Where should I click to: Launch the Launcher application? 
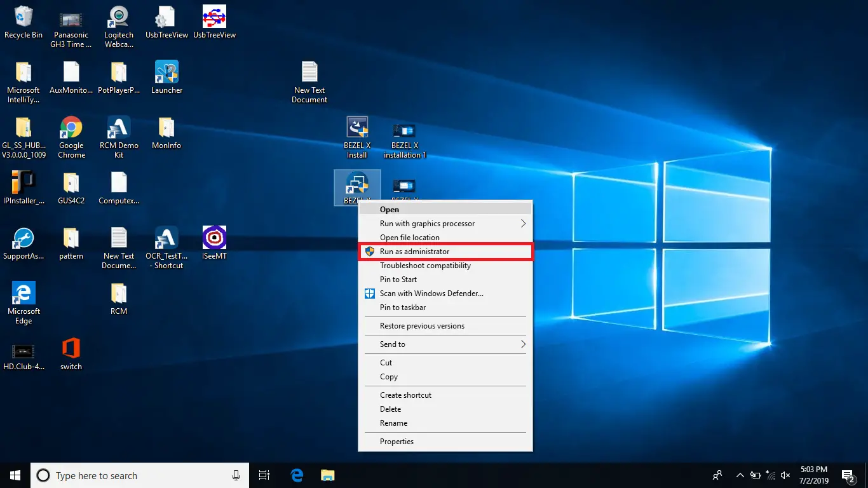coord(166,72)
